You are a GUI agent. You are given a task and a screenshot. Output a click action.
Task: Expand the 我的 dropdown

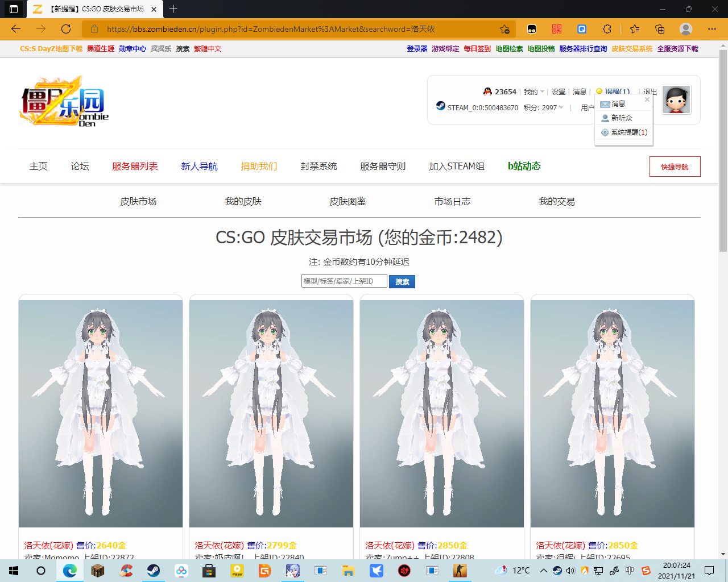pos(533,92)
